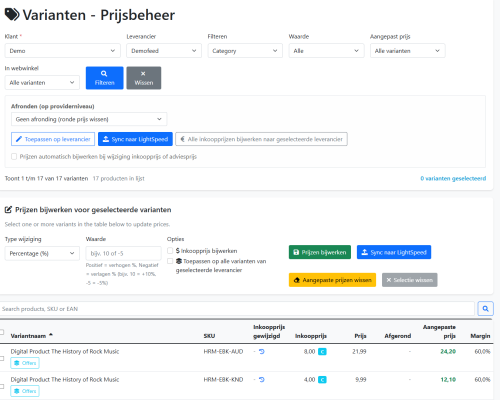Click the Waarde percentage input field

123,253
